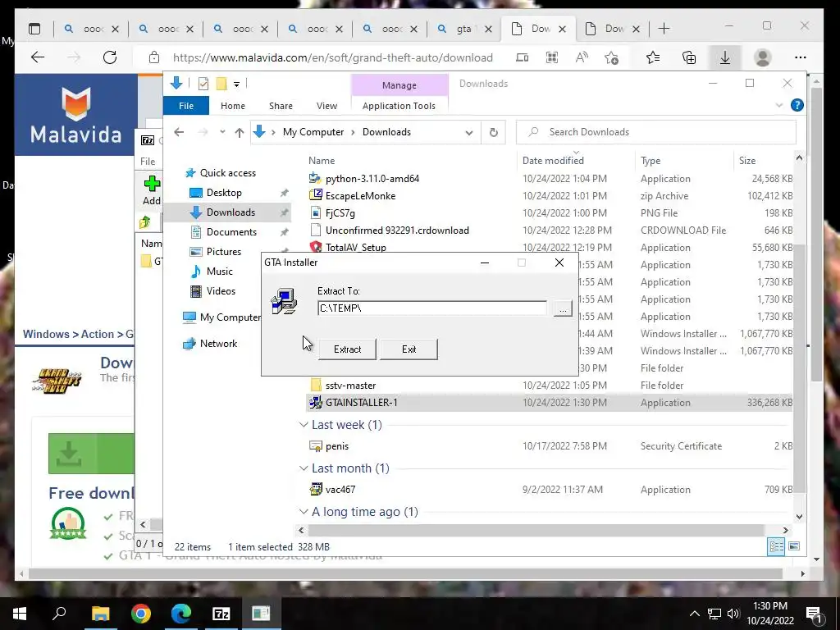Screen dimensions: 840x630
Task: Open the Share ribbon tab
Action: (x=281, y=106)
